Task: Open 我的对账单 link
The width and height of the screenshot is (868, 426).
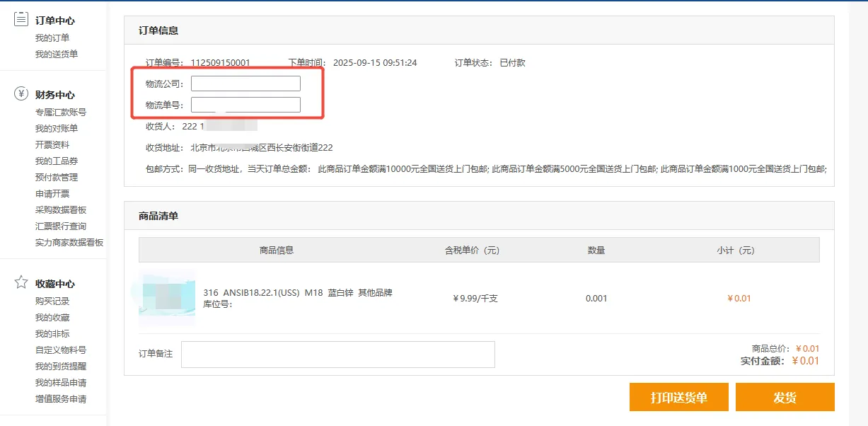Action: tap(57, 129)
